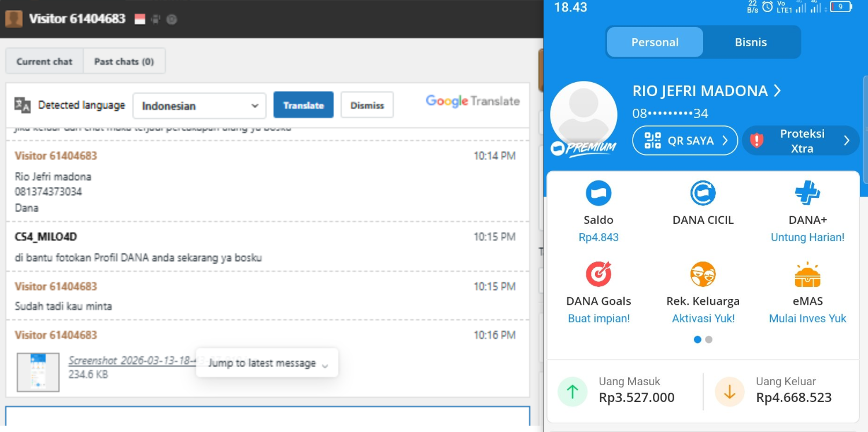Open the DANA CICIL icon
Image resolution: width=868 pixels, height=432 pixels.
703,193
